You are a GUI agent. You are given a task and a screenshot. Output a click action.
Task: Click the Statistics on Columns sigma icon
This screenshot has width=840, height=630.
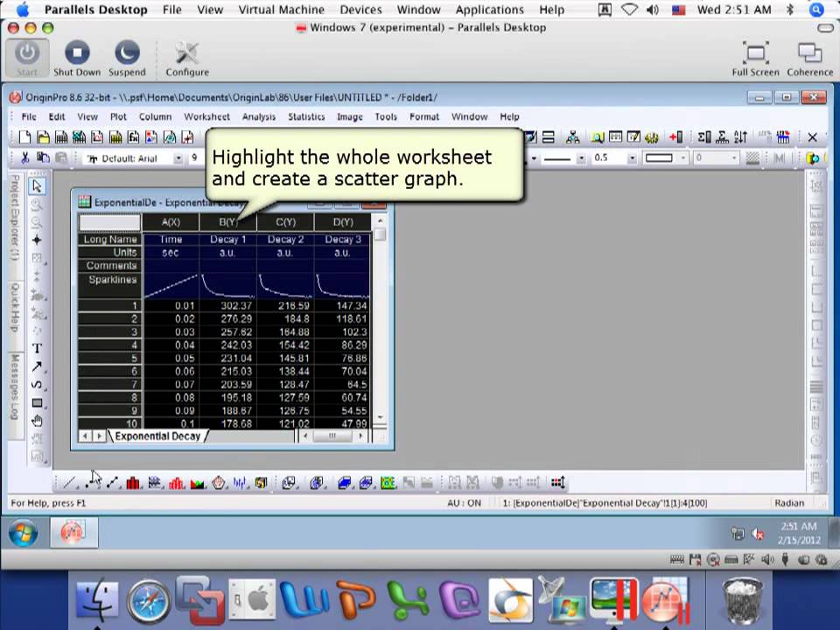(x=703, y=137)
